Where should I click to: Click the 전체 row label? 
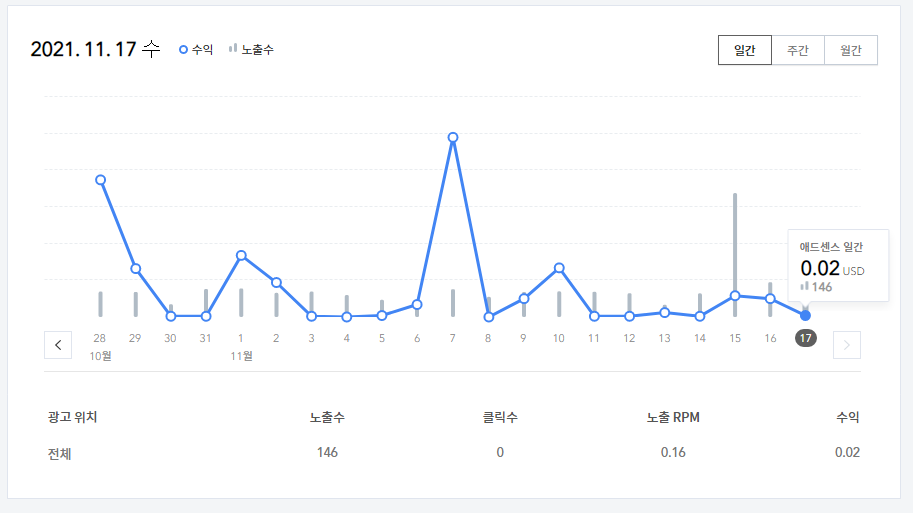pos(59,454)
